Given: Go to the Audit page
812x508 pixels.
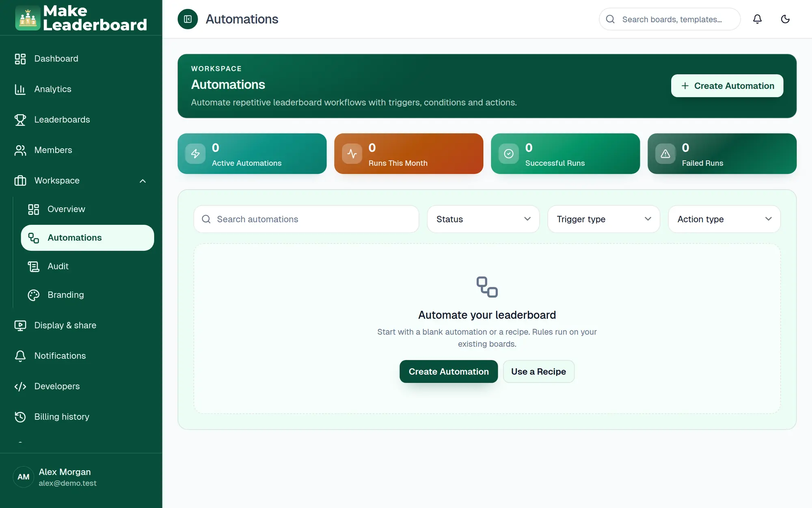Looking at the screenshot, I should pos(87,267).
